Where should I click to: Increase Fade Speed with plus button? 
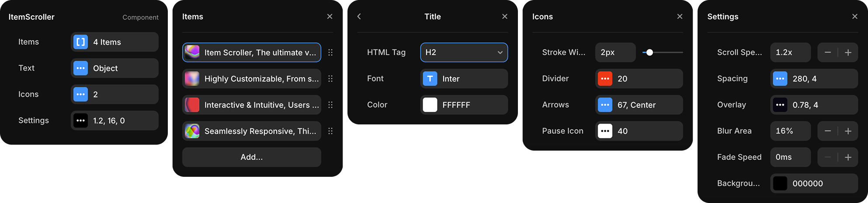pos(848,157)
